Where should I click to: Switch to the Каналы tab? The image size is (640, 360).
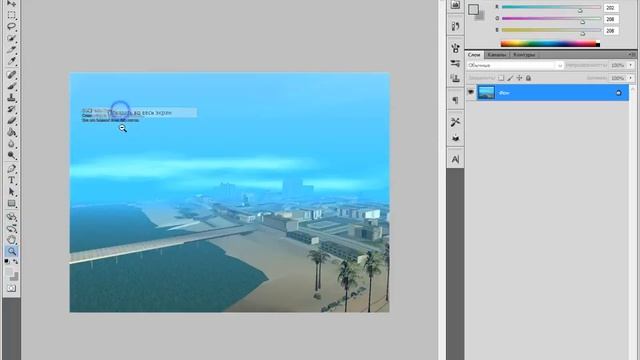[496, 55]
